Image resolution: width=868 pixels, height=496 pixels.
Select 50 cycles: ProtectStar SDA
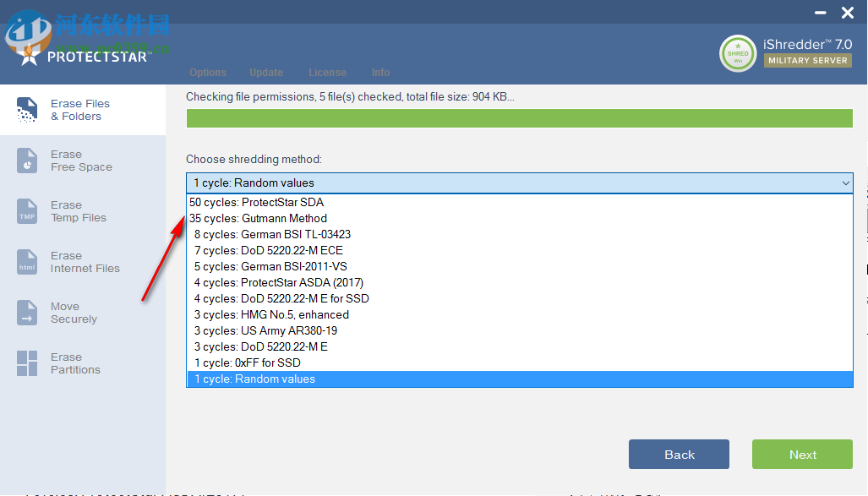(519, 202)
